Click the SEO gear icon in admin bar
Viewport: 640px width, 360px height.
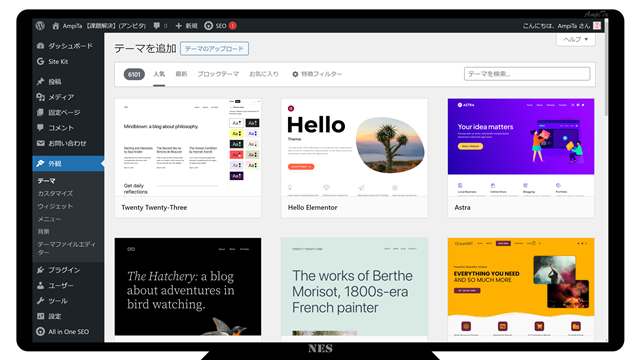208,26
